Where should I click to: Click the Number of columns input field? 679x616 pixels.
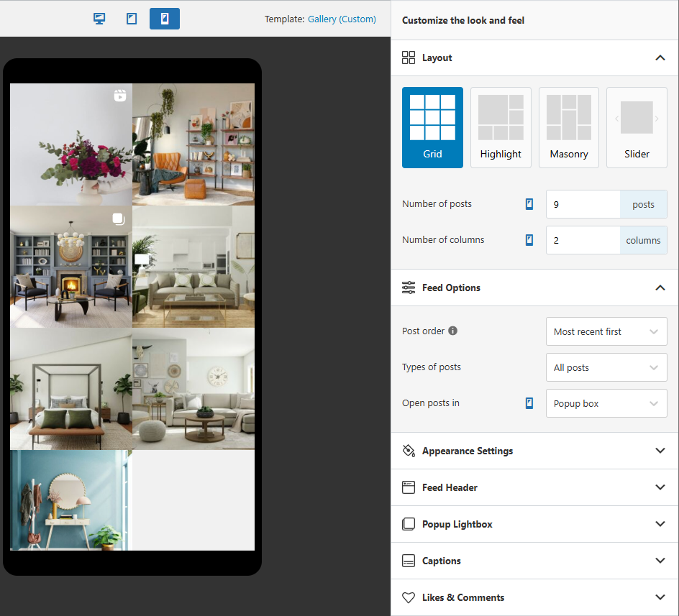pos(583,240)
